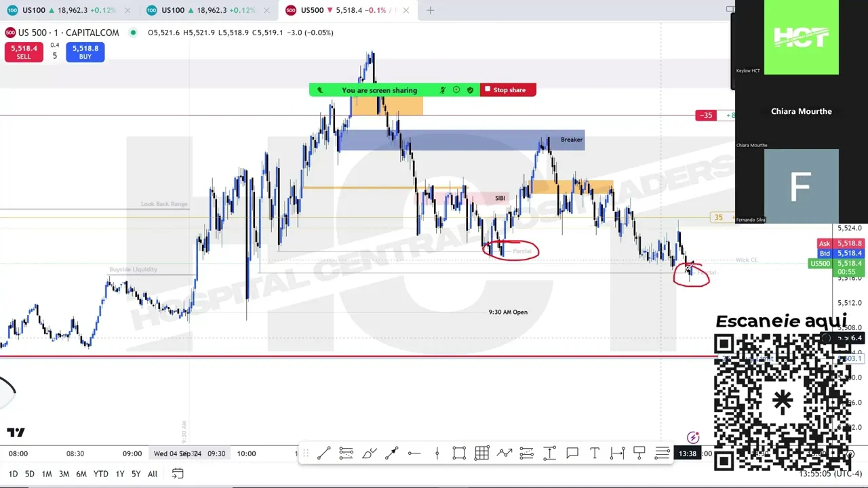Image resolution: width=868 pixels, height=488 pixels.
Task: Select the Fernando Silva participant tile
Action: 802,186
